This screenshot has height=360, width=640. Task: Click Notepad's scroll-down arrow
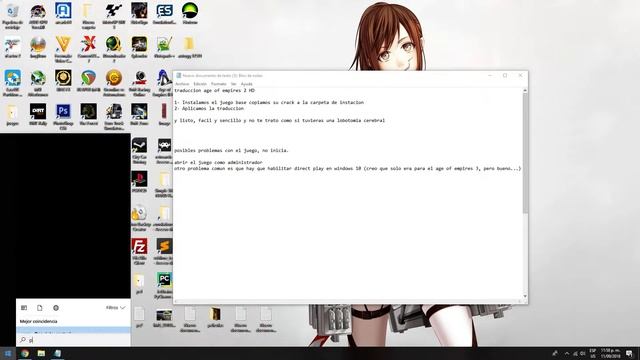[x=525, y=296]
